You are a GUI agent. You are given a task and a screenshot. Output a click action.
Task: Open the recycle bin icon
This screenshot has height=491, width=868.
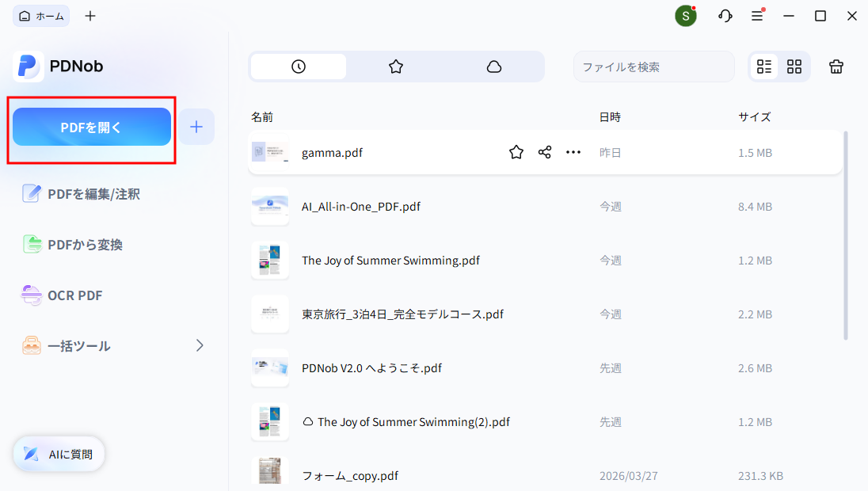click(x=836, y=67)
